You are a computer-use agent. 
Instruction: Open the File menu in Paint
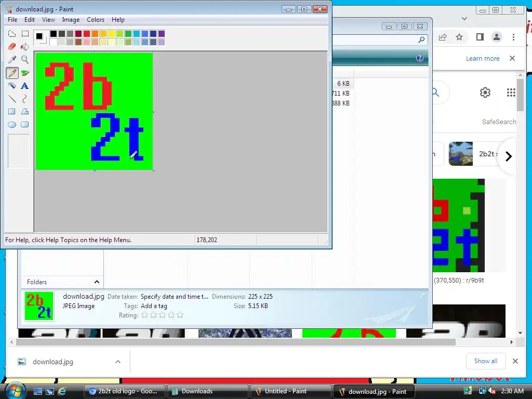click(12, 20)
